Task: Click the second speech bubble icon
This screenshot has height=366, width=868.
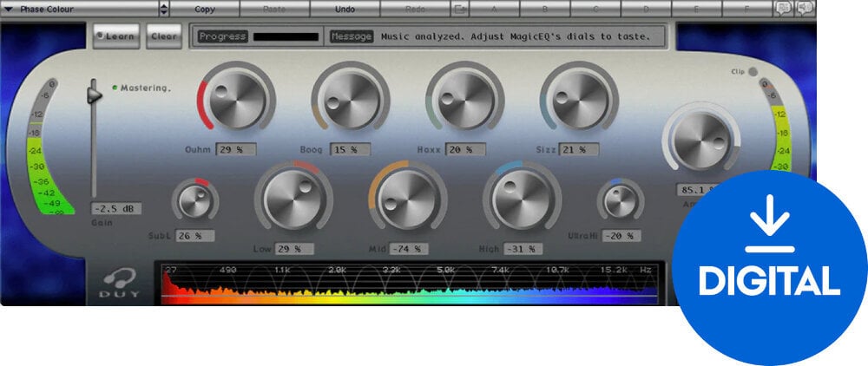Action: tap(803, 9)
